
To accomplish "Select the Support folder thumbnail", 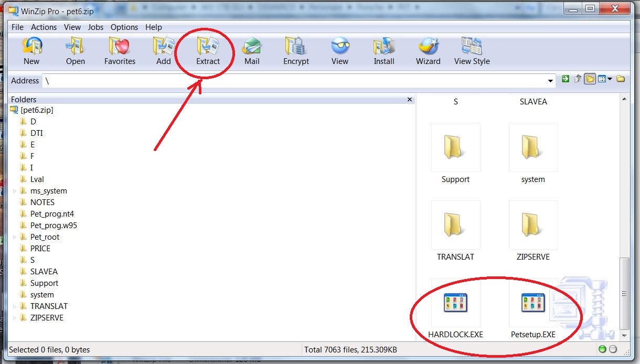I will (x=455, y=147).
